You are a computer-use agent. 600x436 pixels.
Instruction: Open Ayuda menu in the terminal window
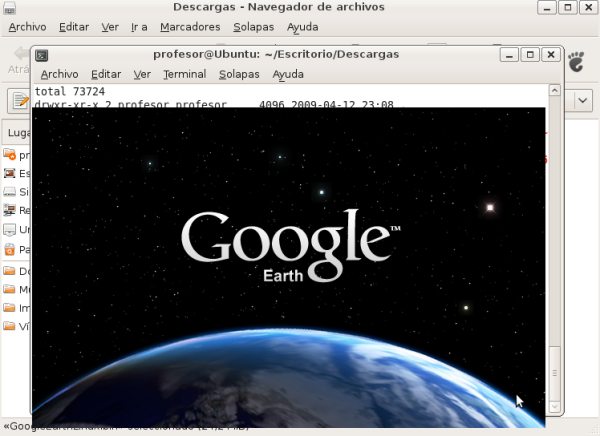(288, 74)
